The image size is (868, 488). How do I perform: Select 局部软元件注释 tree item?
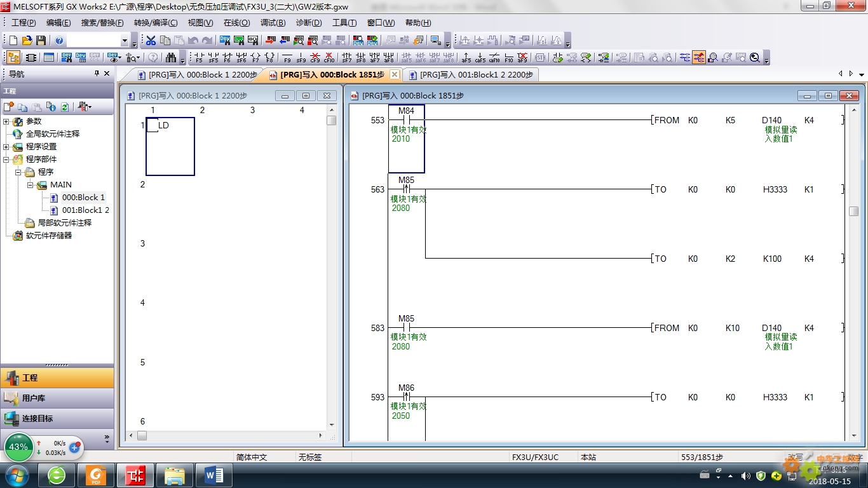[64, 223]
